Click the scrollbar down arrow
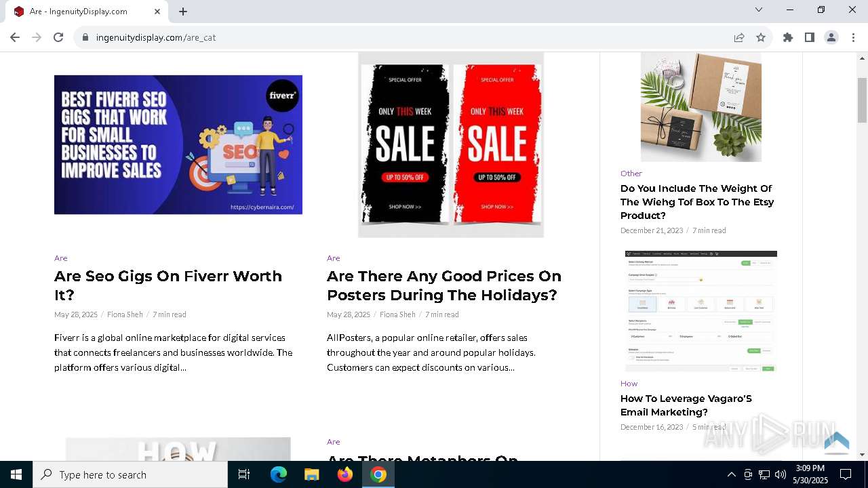The height and width of the screenshot is (488, 868). click(x=862, y=455)
